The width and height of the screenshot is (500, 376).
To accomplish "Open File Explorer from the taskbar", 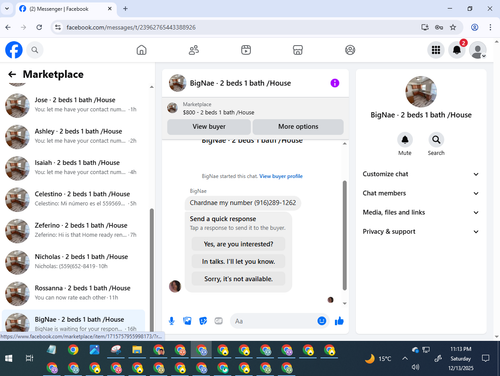I will pyautogui.click(x=137, y=350).
